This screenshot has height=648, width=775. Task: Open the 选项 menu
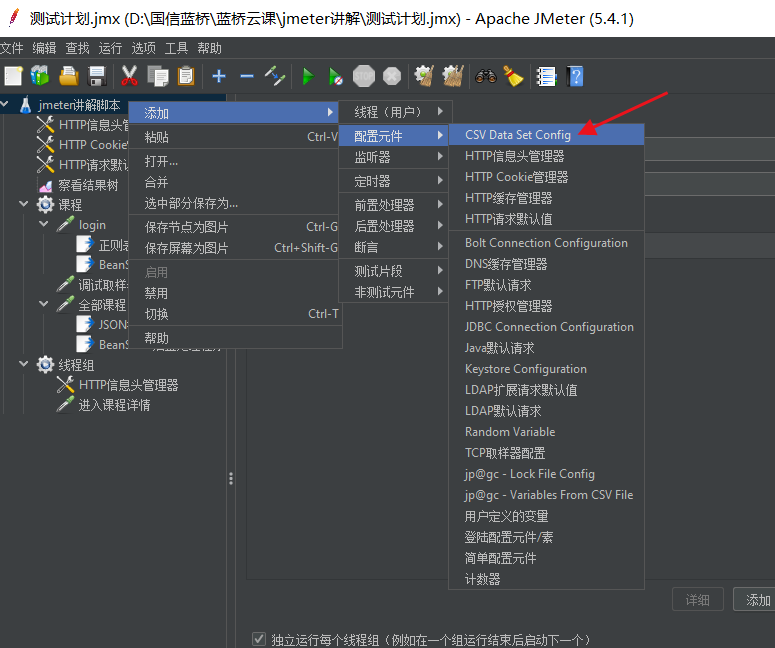pos(143,48)
